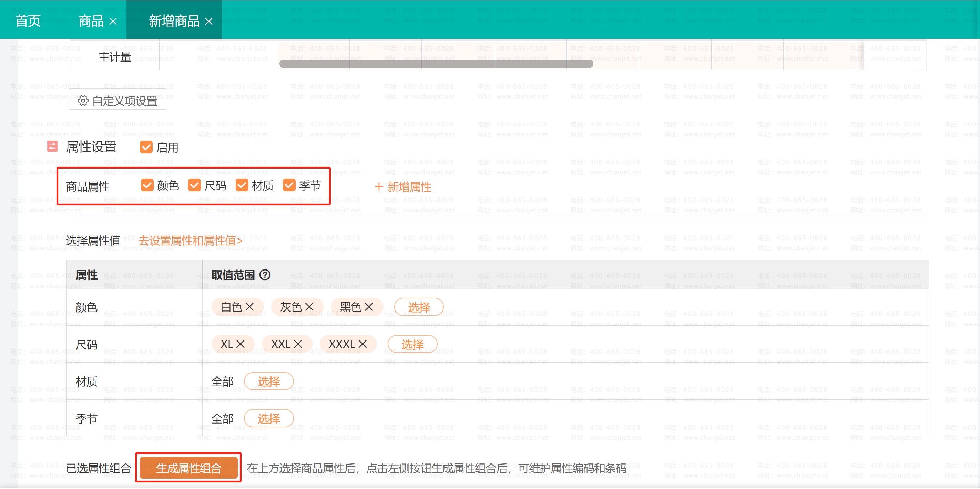This screenshot has width=980, height=489.
Task: Remove the XXL size tag
Action: pyautogui.click(x=298, y=344)
